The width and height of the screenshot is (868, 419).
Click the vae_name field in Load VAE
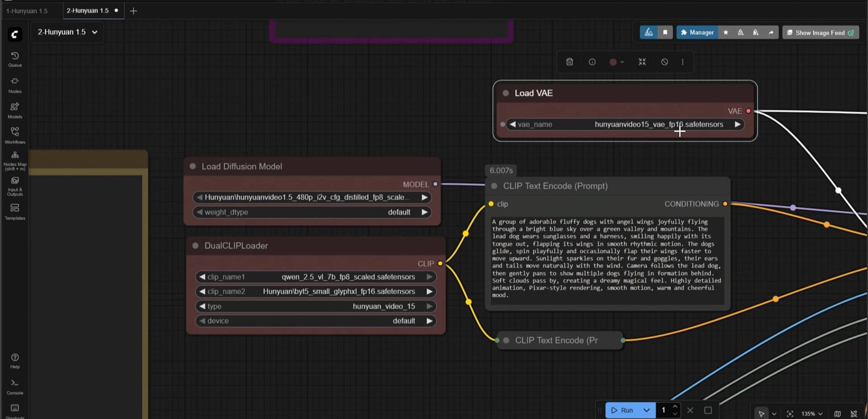(625, 124)
